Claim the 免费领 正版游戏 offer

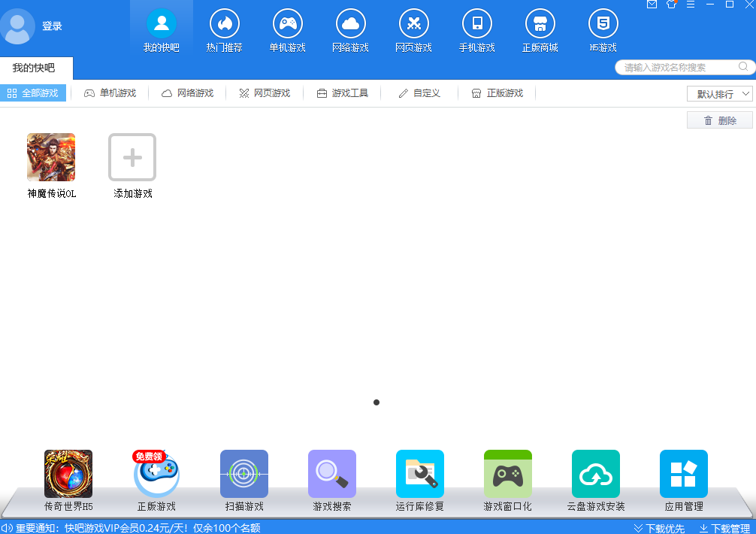coord(156,474)
